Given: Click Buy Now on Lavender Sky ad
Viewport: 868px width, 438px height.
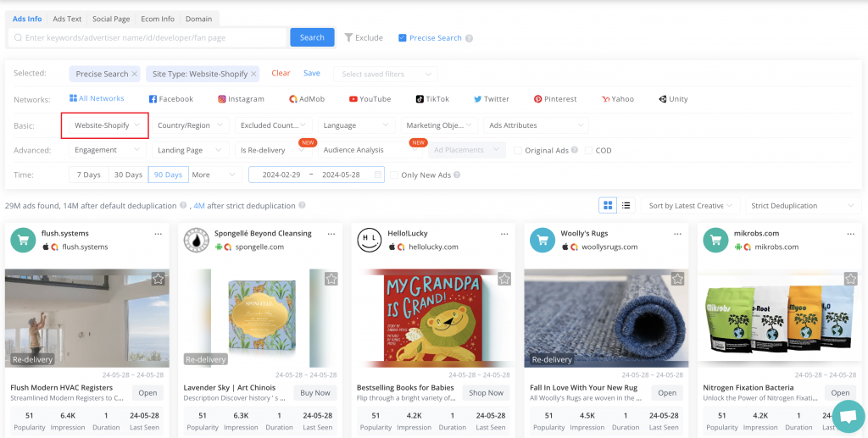Looking at the screenshot, I should point(315,392).
